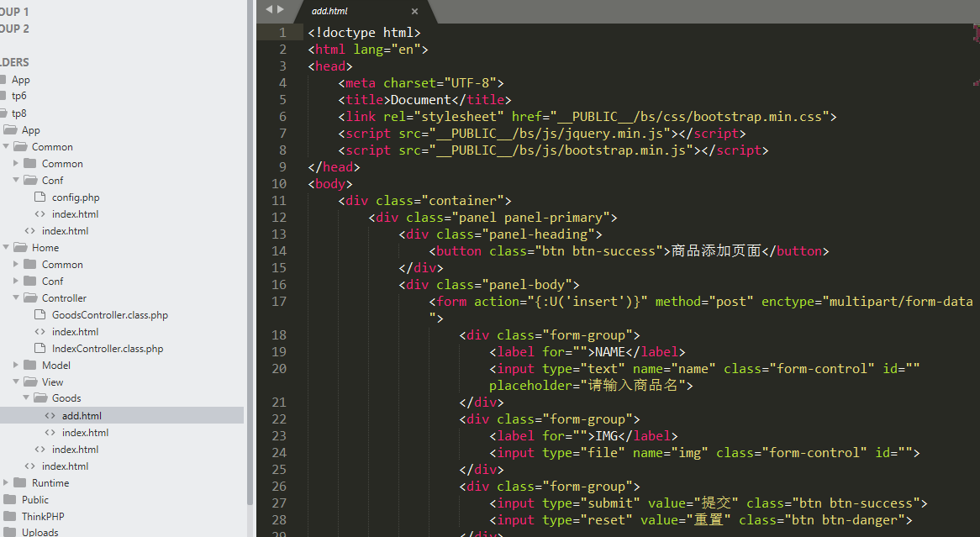Image resolution: width=980 pixels, height=537 pixels.
Task: Click the tp6 folder icon
Action: [3, 96]
